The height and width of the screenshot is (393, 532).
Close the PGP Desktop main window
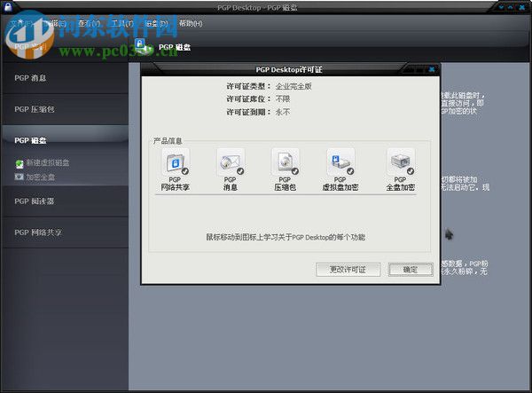coord(522,7)
